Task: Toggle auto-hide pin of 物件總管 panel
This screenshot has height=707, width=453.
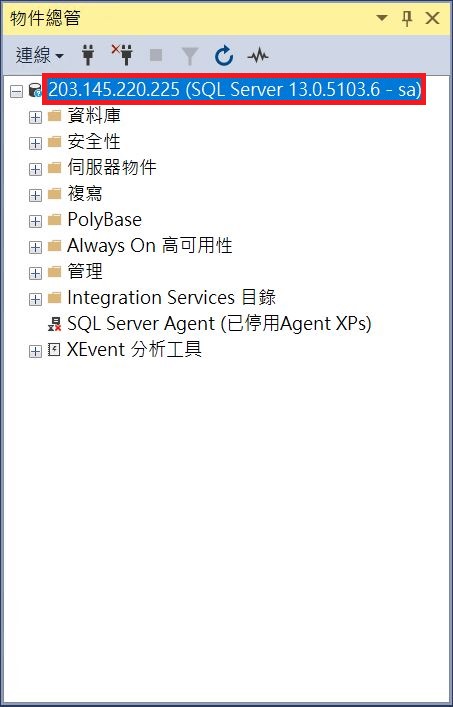Action: tap(407, 18)
